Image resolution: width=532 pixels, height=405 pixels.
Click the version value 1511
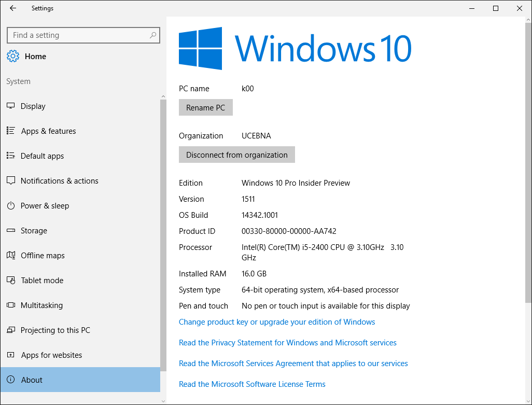coord(248,199)
